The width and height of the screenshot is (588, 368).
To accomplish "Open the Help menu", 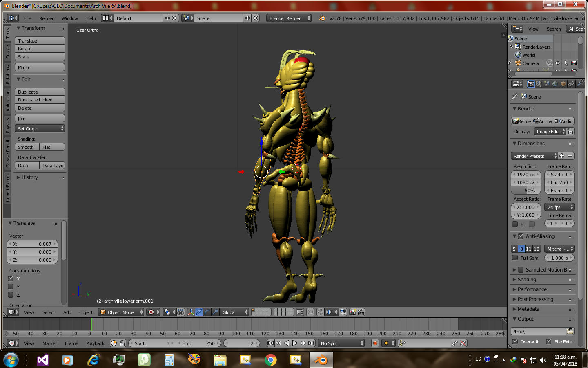I will (91, 18).
